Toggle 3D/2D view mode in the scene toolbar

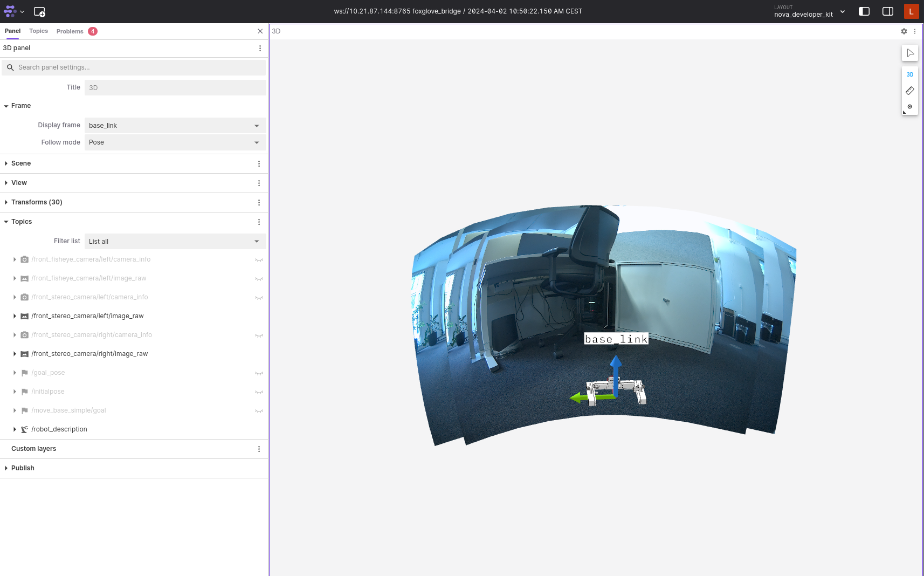coord(909,74)
